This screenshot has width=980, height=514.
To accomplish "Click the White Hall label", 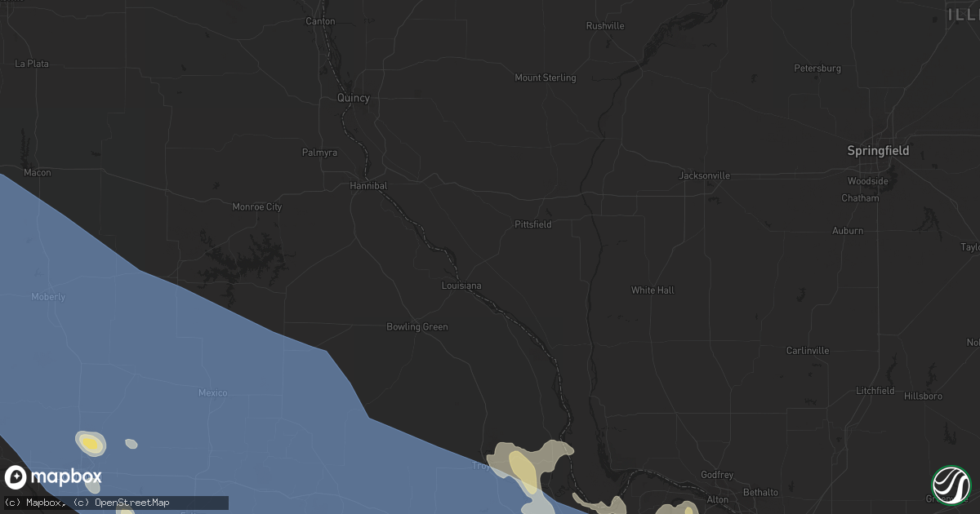I will [653, 290].
